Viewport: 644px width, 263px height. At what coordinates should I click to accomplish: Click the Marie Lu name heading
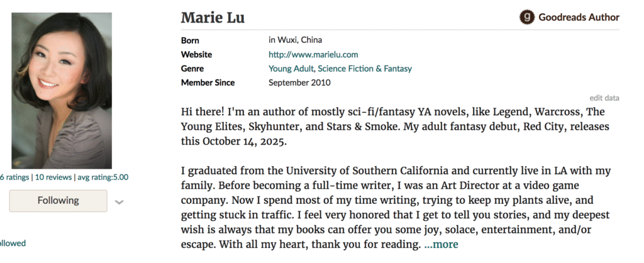(213, 18)
